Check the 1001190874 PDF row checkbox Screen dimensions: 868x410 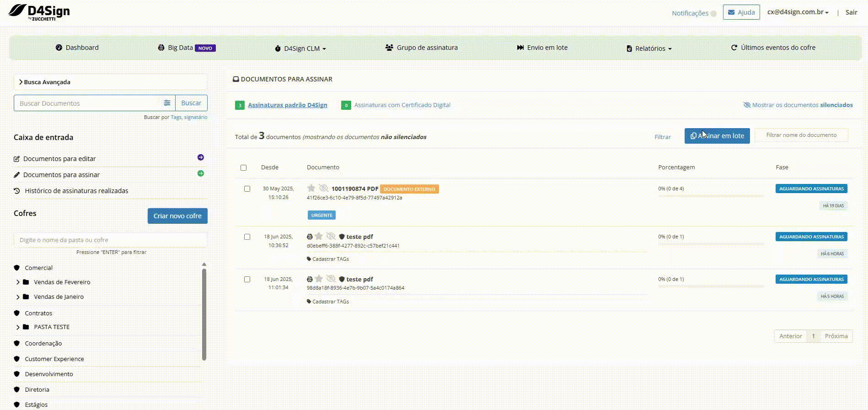tap(247, 189)
